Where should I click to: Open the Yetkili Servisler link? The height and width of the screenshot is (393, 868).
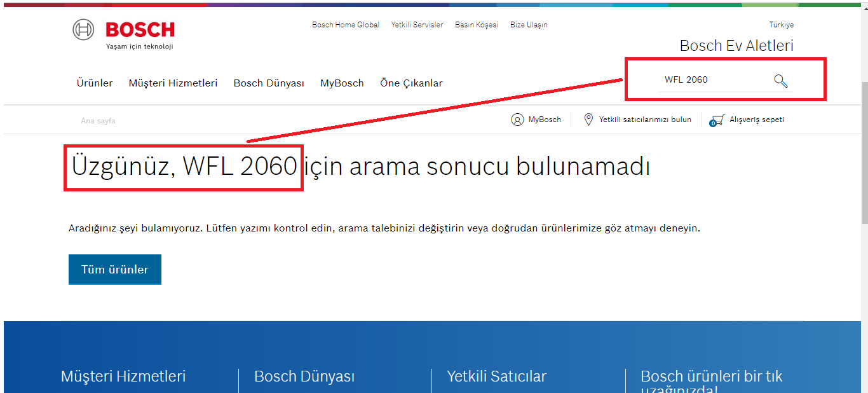417,25
